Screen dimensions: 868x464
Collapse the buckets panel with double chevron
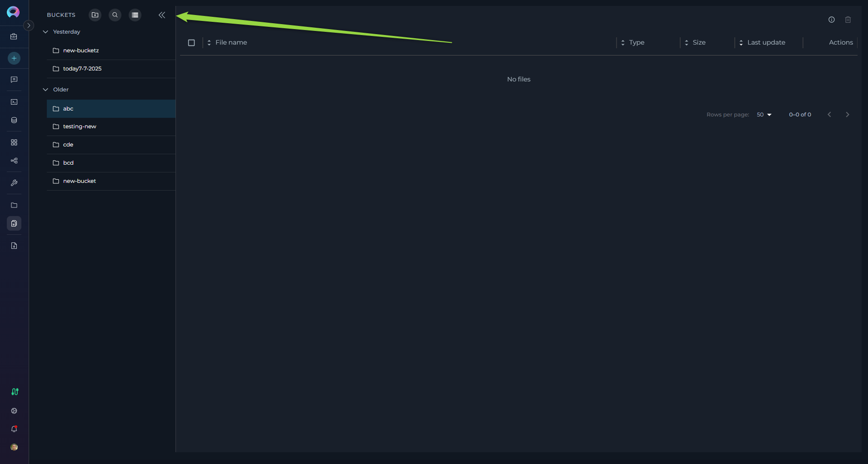[x=162, y=15]
